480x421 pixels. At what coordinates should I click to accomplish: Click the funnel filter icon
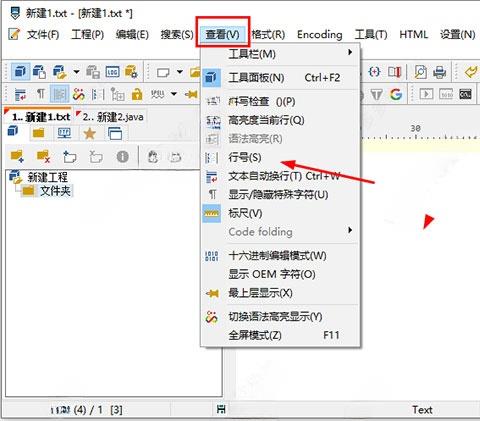coord(377,95)
